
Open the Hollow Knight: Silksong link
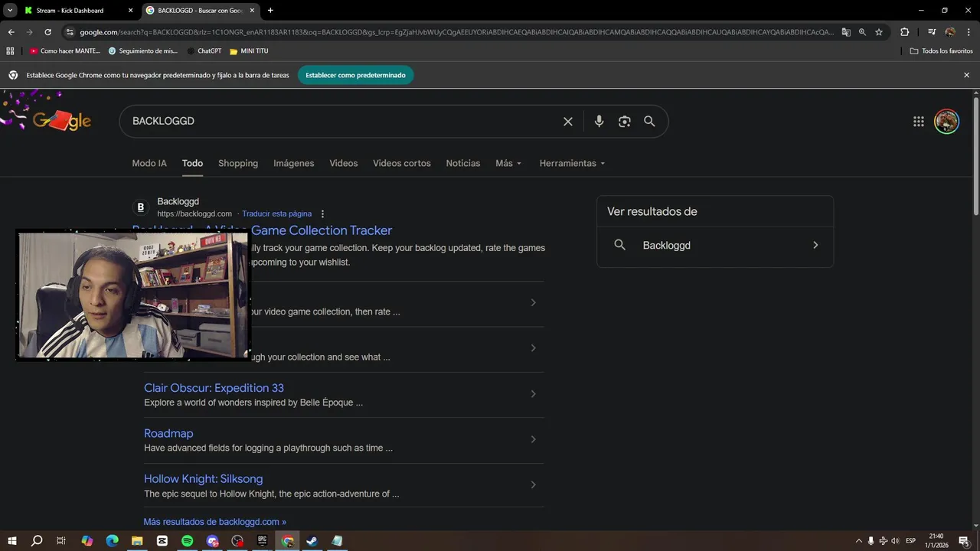click(204, 479)
